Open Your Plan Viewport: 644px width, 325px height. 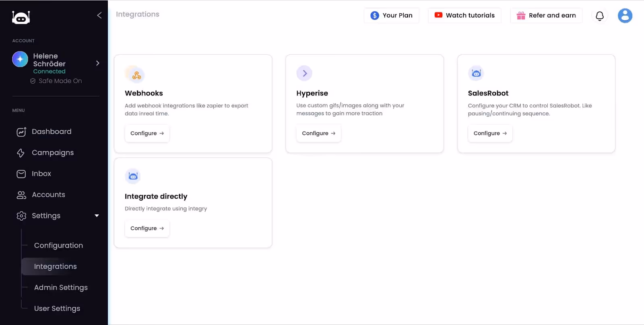[392, 15]
